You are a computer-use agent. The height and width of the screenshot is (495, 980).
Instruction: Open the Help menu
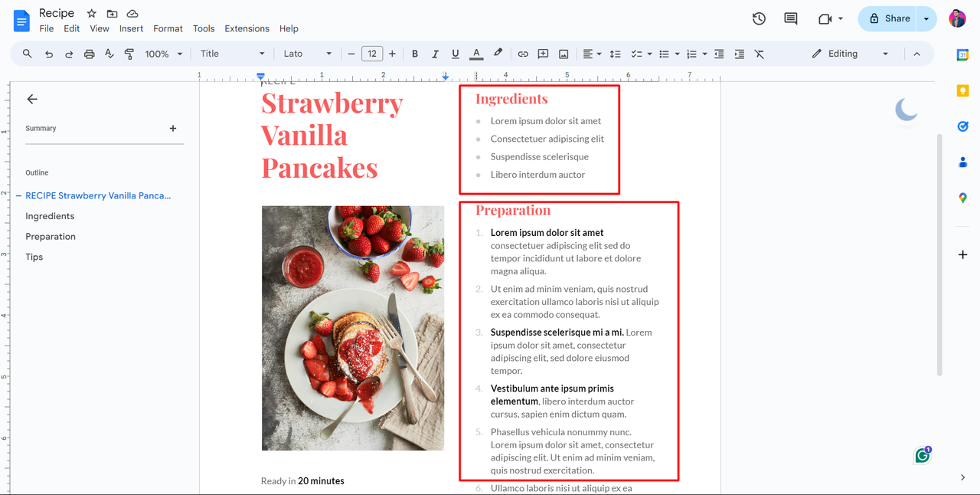tap(289, 28)
